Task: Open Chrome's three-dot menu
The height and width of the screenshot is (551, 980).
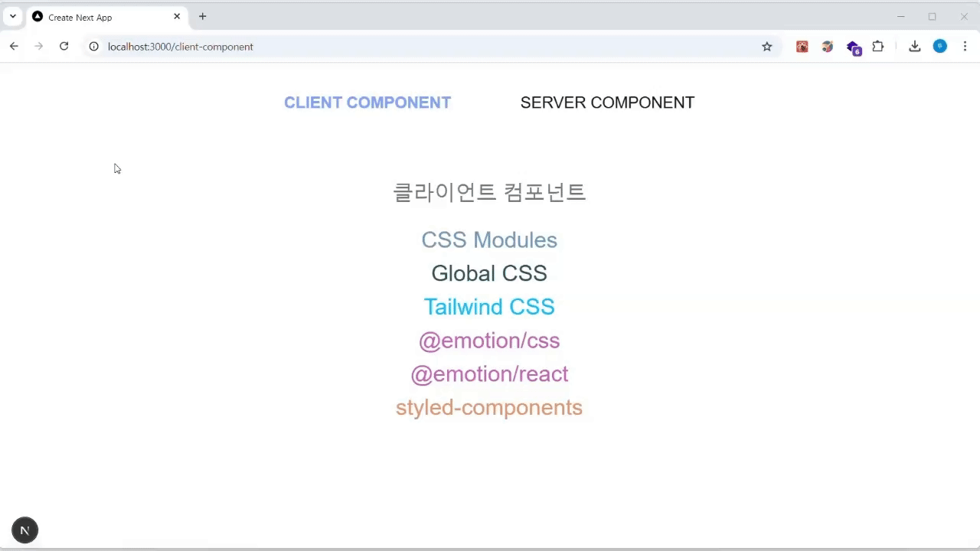Action: click(x=965, y=47)
